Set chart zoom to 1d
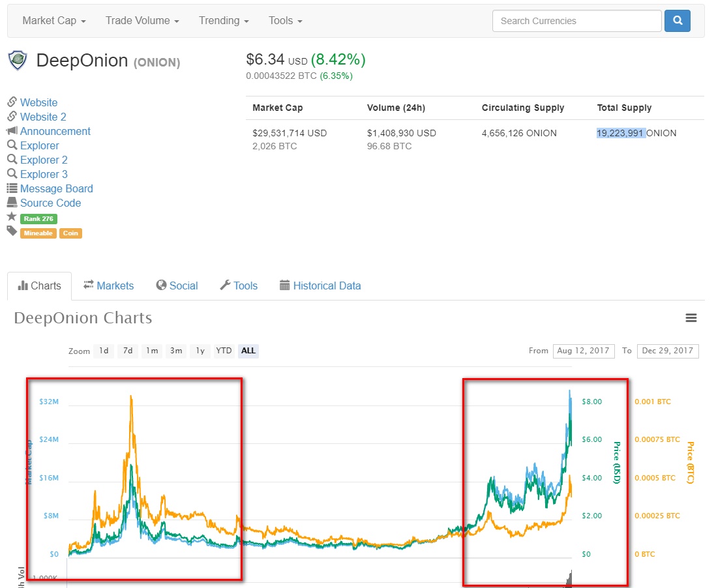The image size is (716, 588). point(104,351)
